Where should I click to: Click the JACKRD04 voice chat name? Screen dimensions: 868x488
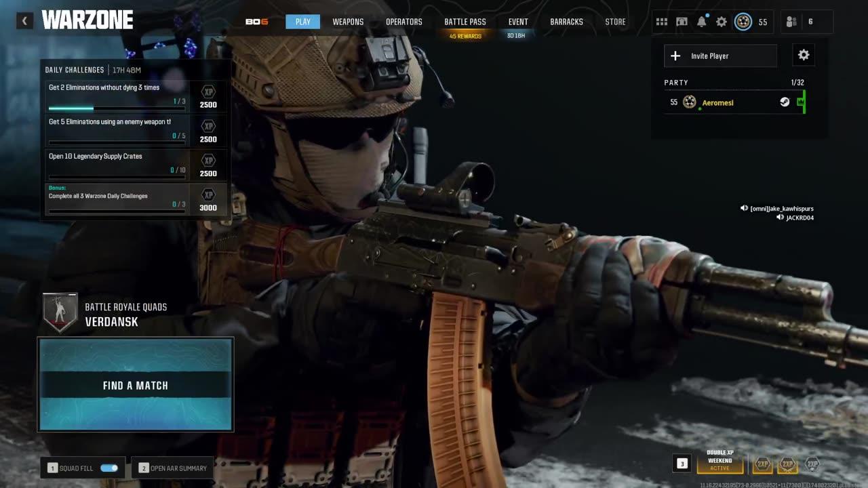800,218
